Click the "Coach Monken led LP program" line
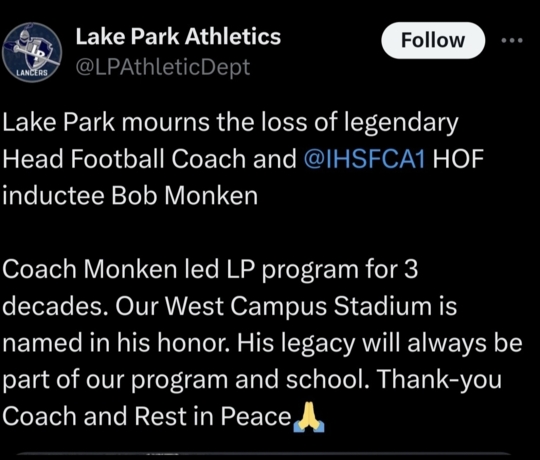 click(x=210, y=269)
